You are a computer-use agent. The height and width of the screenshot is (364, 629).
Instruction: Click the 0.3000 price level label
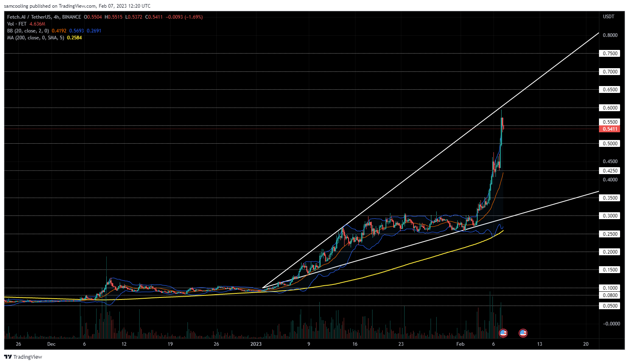pyautogui.click(x=610, y=216)
